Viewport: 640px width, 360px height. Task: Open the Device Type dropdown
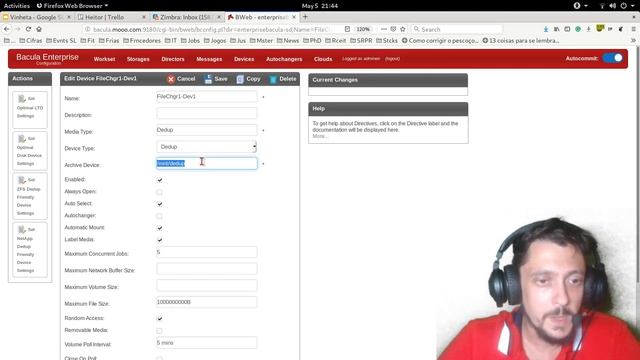pyautogui.click(x=207, y=147)
